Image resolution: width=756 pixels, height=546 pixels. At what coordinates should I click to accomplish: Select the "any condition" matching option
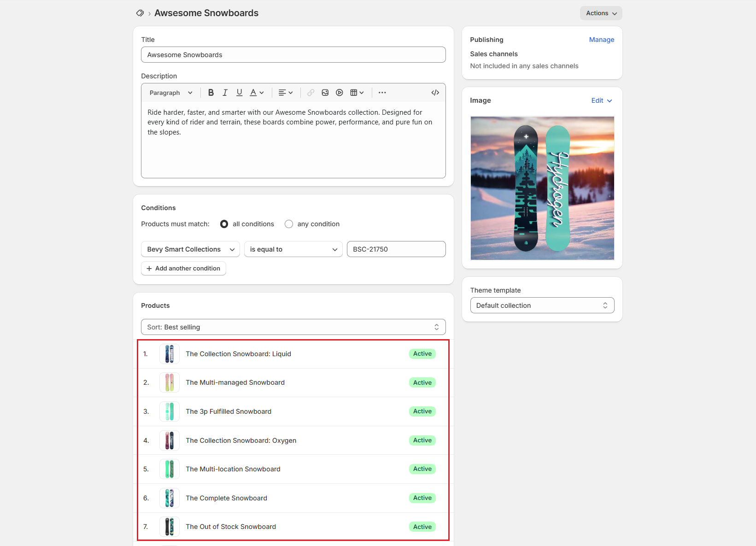tap(289, 224)
